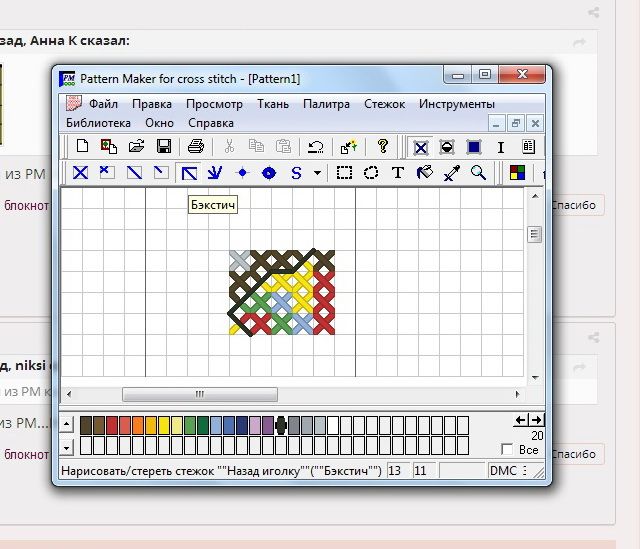Use the color picker eyedropper tool
Viewport: 640px width, 549px height.
451,172
